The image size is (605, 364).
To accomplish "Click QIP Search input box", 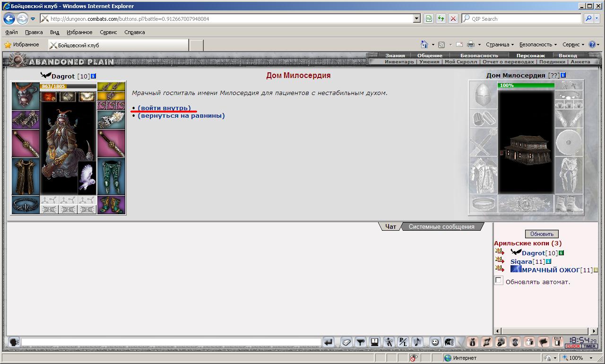I will [x=521, y=19].
